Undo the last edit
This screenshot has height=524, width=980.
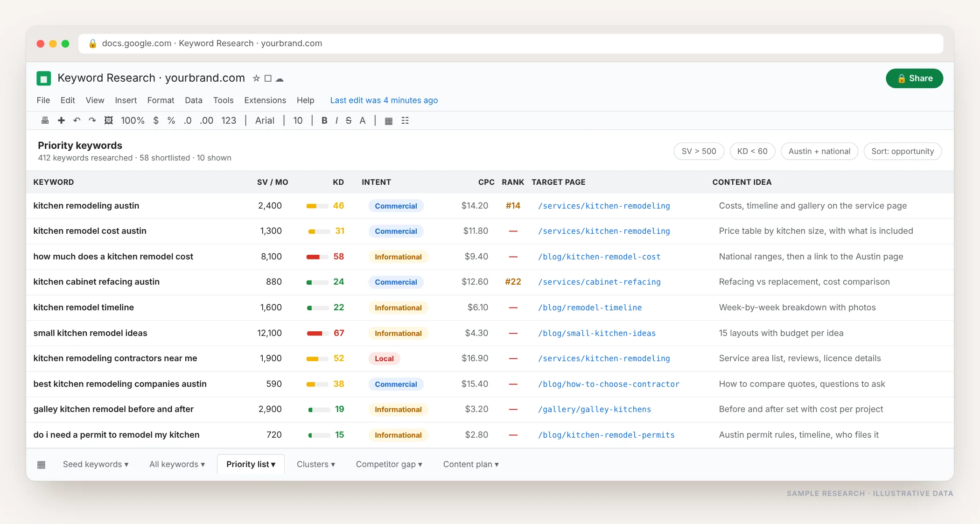[x=77, y=120]
